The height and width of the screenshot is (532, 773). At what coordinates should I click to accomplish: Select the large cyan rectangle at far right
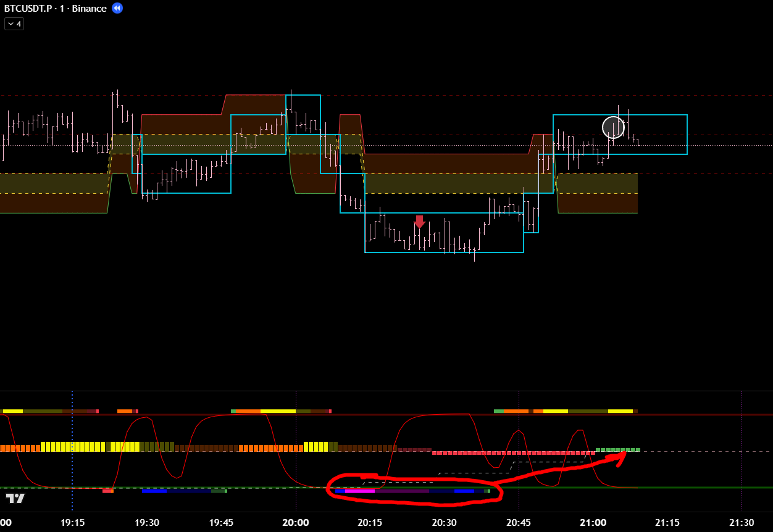tap(687, 135)
